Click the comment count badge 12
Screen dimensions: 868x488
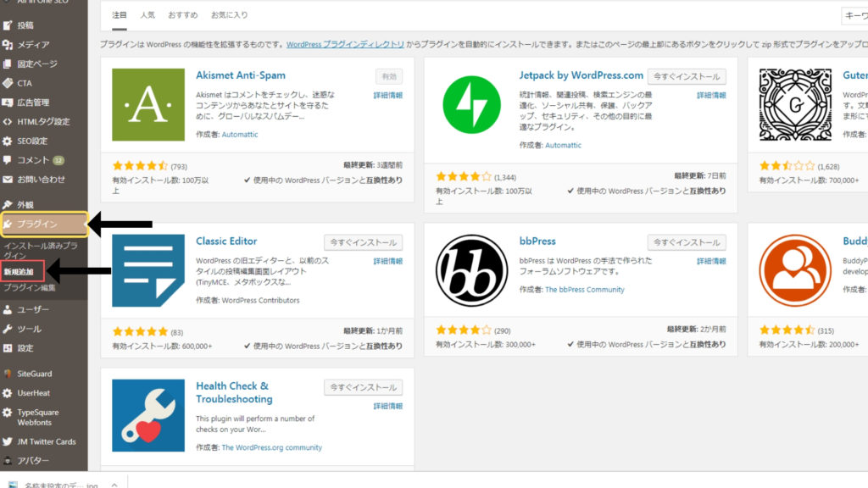[58, 160]
